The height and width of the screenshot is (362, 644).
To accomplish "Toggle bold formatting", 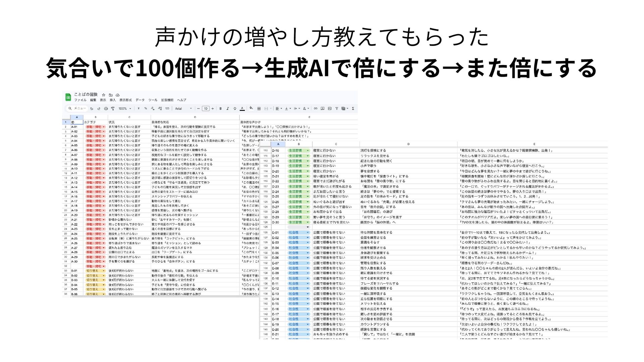I will pyautogui.click(x=220, y=109).
